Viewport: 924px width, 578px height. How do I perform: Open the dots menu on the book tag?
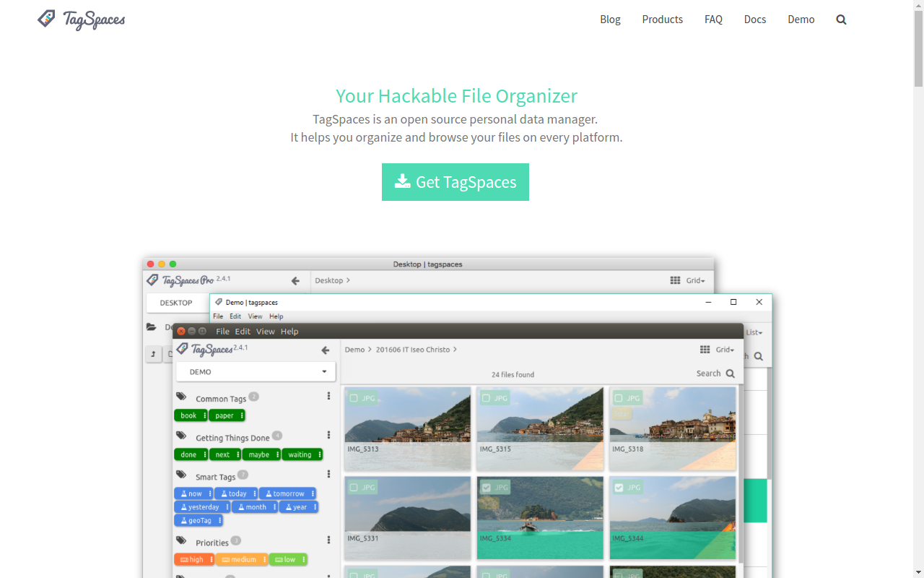(205, 415)
